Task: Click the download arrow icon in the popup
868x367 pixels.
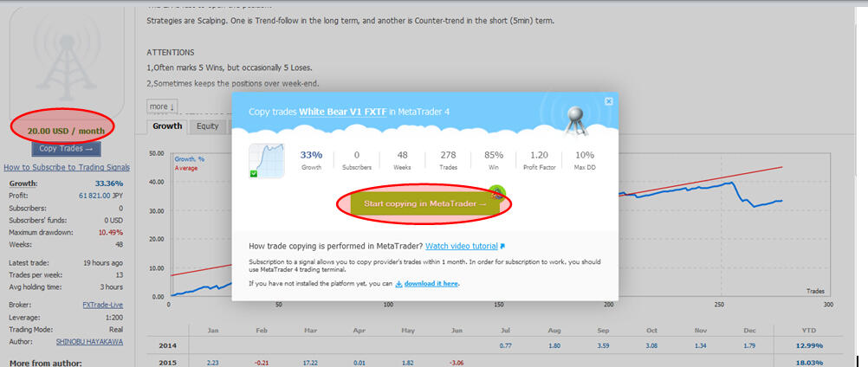Action: coord(398,284)
